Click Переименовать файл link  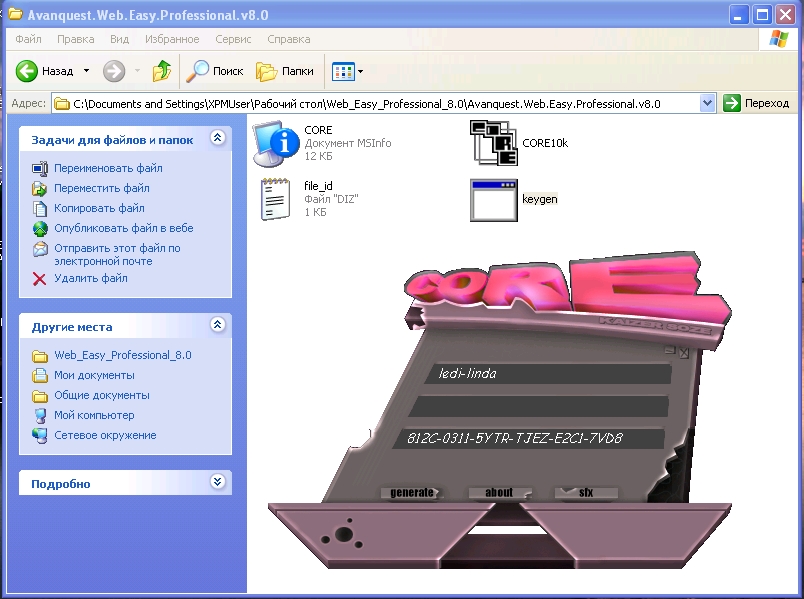click(108, 168)
